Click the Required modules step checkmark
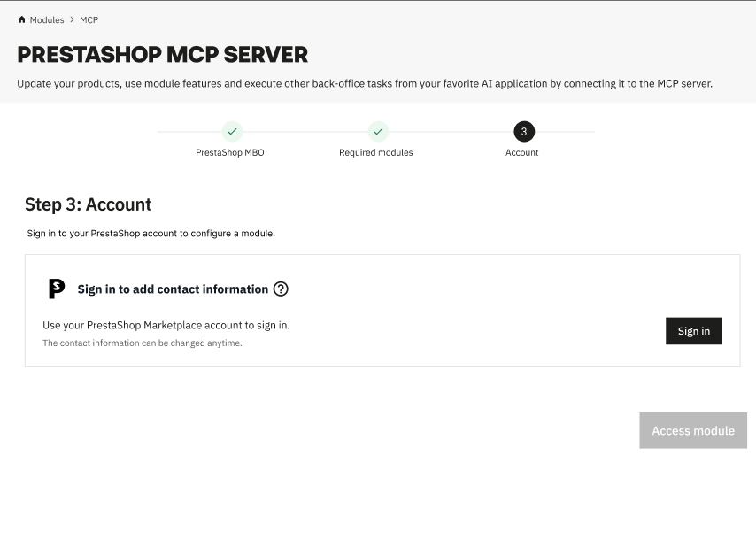 point(378,132)
